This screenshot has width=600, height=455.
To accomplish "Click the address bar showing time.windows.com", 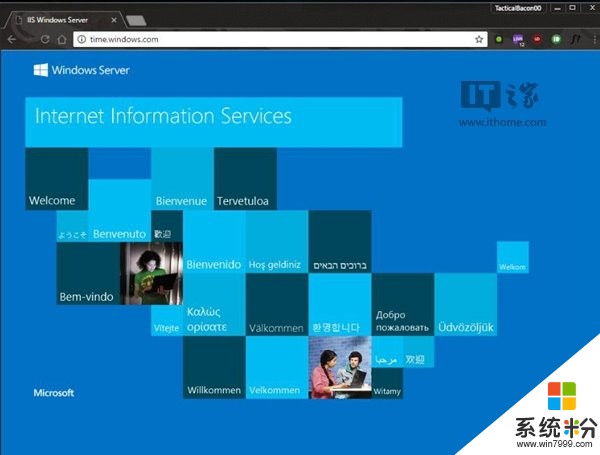I will 280,39.
